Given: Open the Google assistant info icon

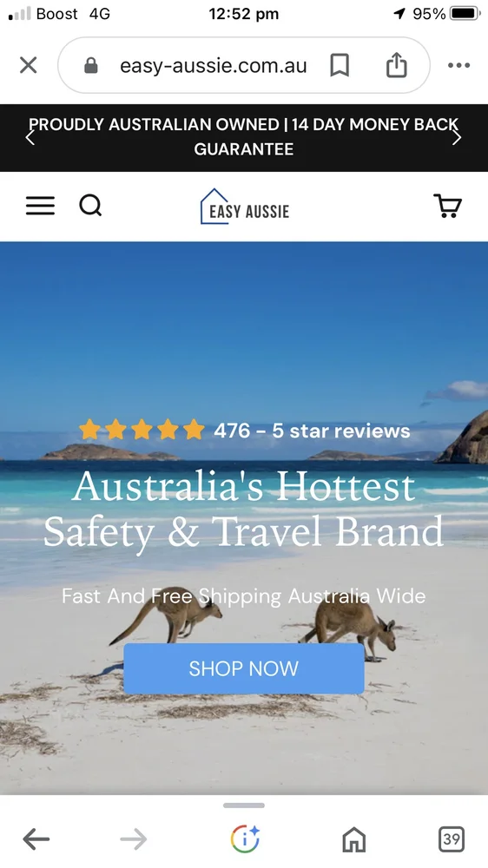Looking at the screenshot, I should tap(244, 838).
